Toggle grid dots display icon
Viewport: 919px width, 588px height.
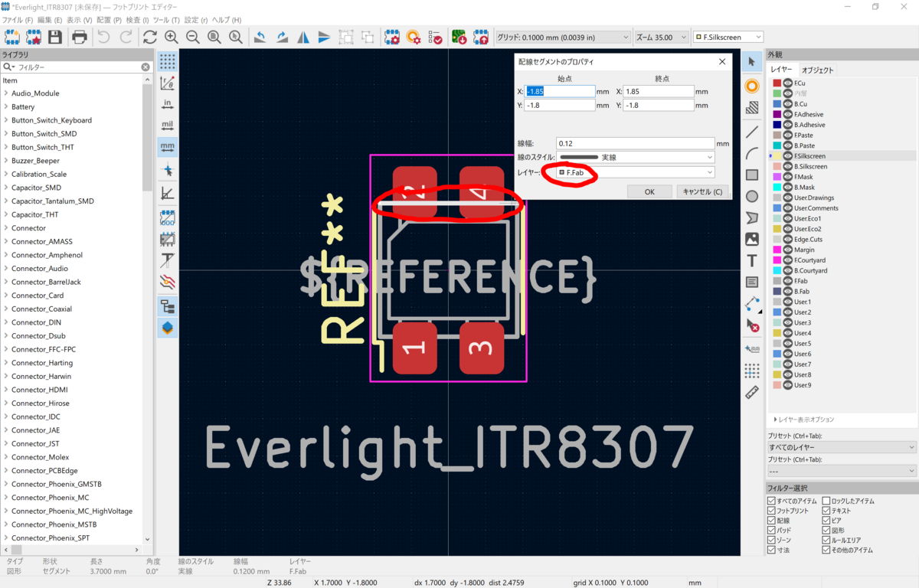click(x=167, y=62)
